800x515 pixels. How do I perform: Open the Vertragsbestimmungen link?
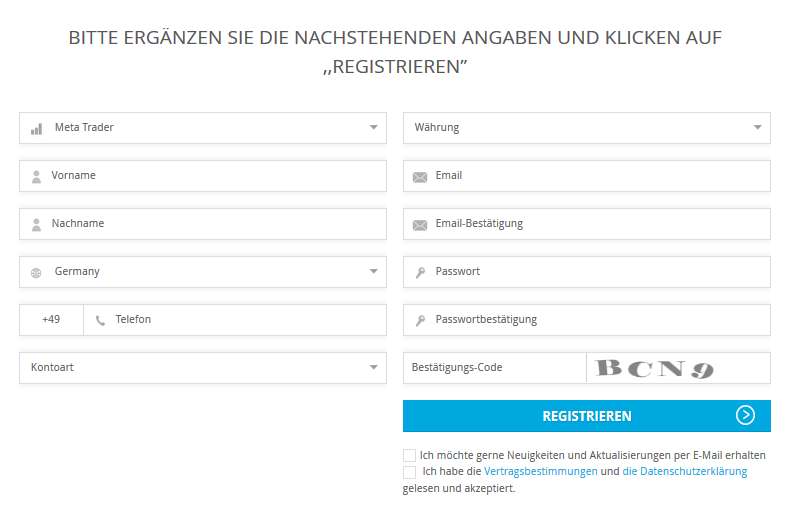[540, 471]
